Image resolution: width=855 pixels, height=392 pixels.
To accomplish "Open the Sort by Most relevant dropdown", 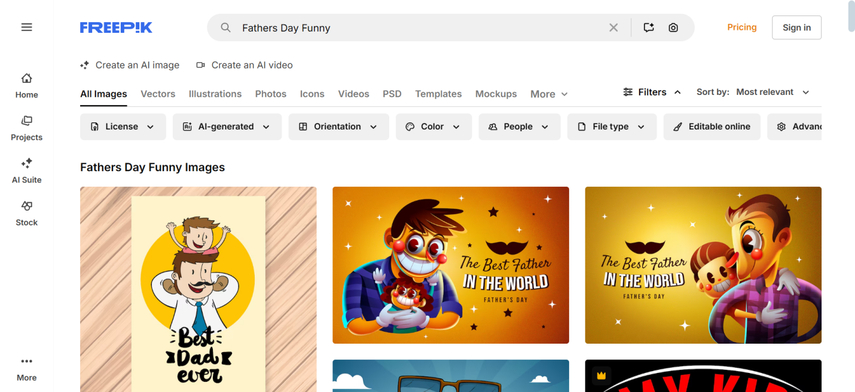I will tap(772, 92).
